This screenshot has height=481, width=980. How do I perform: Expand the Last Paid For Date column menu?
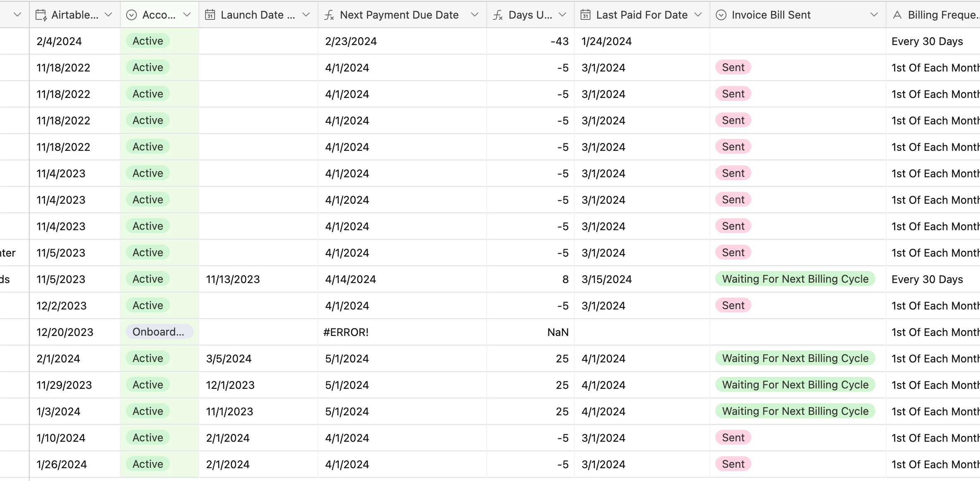[698, 15]
